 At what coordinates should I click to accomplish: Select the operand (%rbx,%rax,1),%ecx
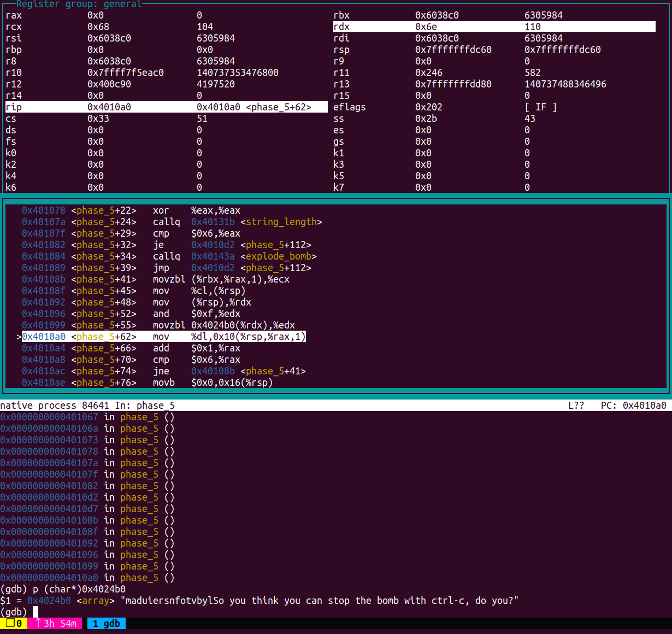click(x=240, y=279)
